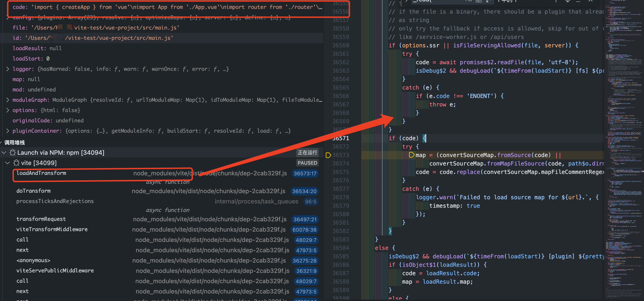Click the 36275:28 line badge

(x=304, y=261)
